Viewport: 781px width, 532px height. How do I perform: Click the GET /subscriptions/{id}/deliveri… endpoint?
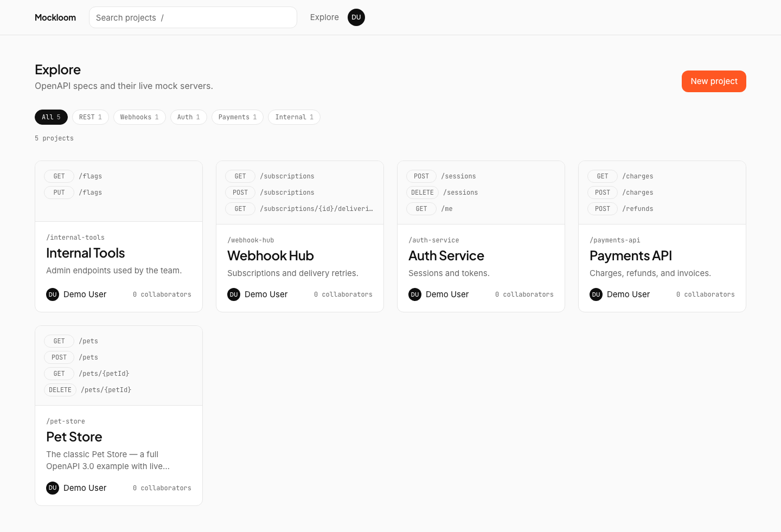(299, 209)
